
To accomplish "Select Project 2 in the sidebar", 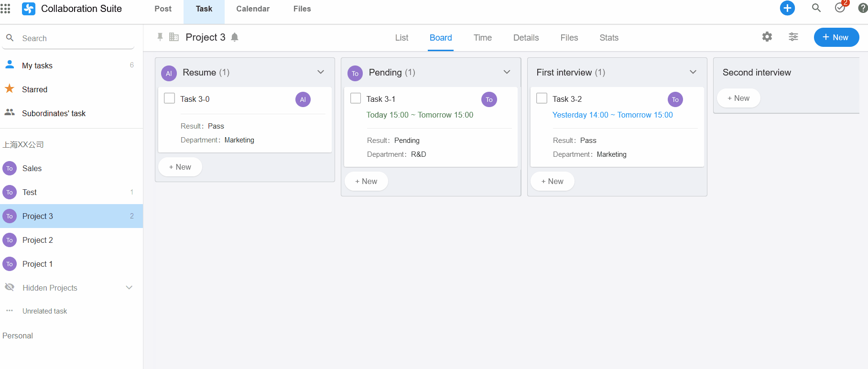I will (x=38, y=240).
